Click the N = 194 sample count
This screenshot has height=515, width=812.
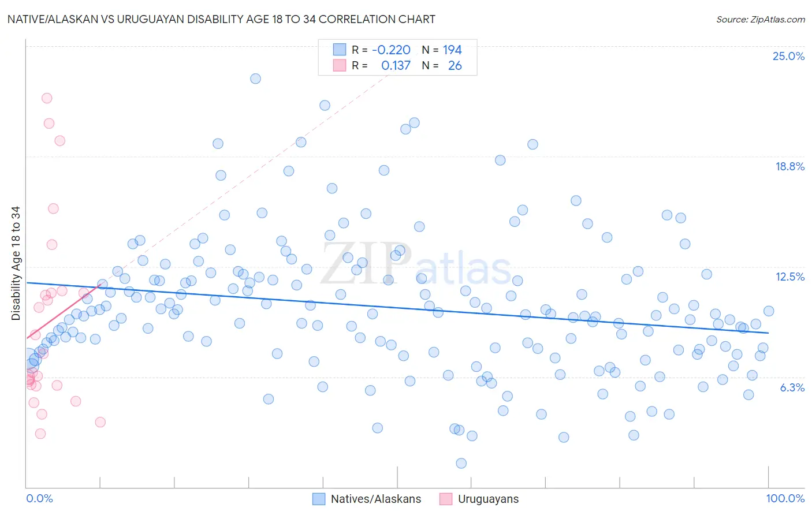(x=442, y=50)
